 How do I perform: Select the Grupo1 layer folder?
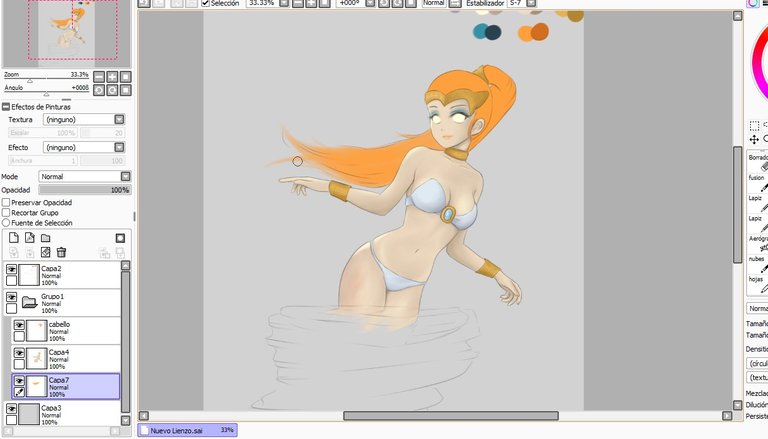pyautogui.click(x=62, y=303)
